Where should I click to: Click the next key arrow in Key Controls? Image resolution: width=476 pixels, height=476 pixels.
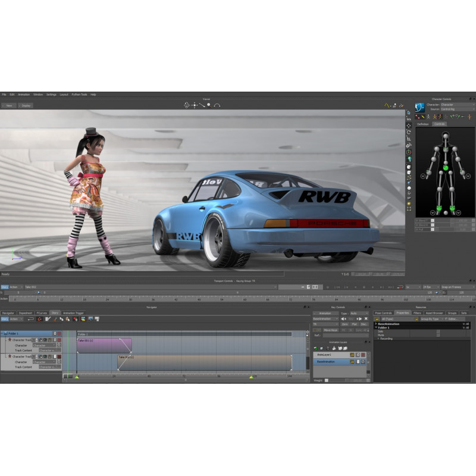(359, 319)
